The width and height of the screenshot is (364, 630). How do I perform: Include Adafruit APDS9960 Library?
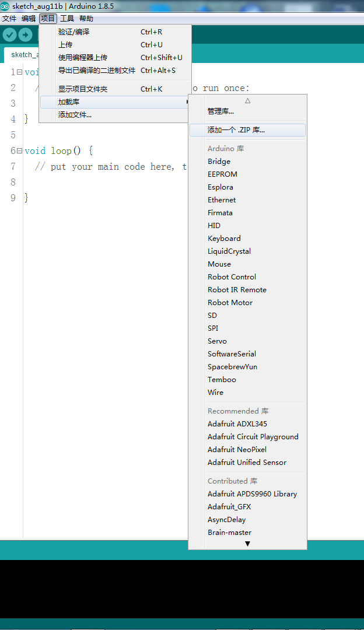[247, 494]
